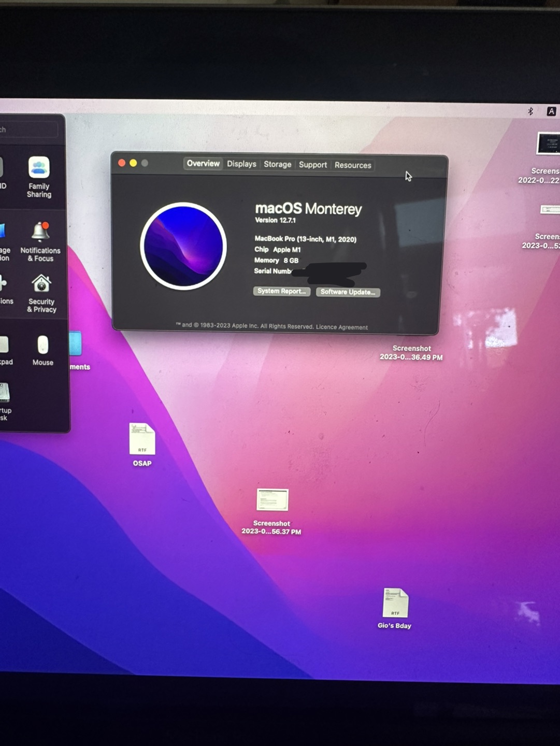The height and width of the screenshot is (746, 560).
Task: Click the System Preferences search field
Action: point(28,130)
